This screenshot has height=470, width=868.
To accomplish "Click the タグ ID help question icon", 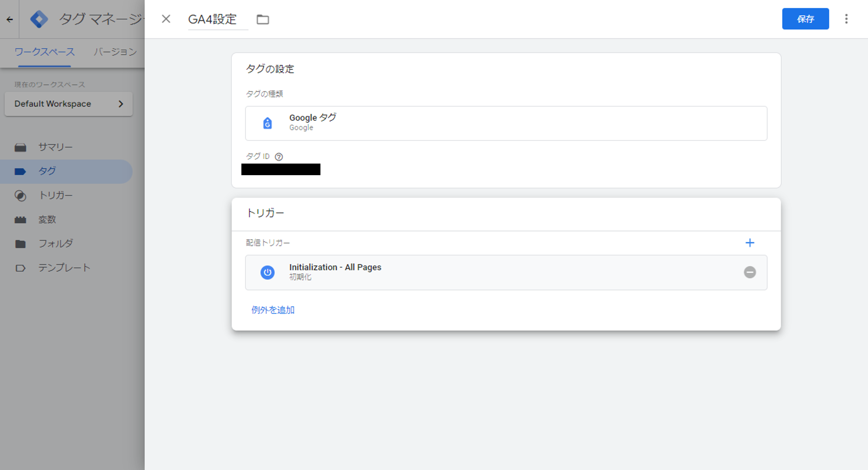I will click(279, 157).
